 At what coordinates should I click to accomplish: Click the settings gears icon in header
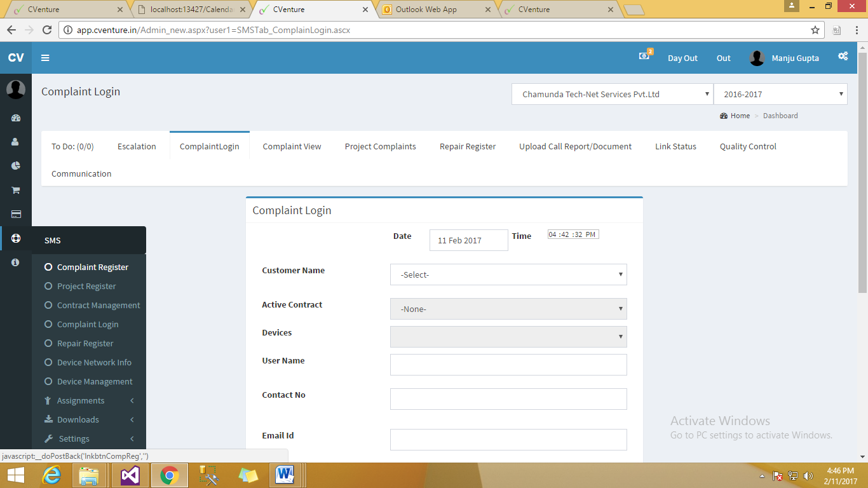(843, 57)
